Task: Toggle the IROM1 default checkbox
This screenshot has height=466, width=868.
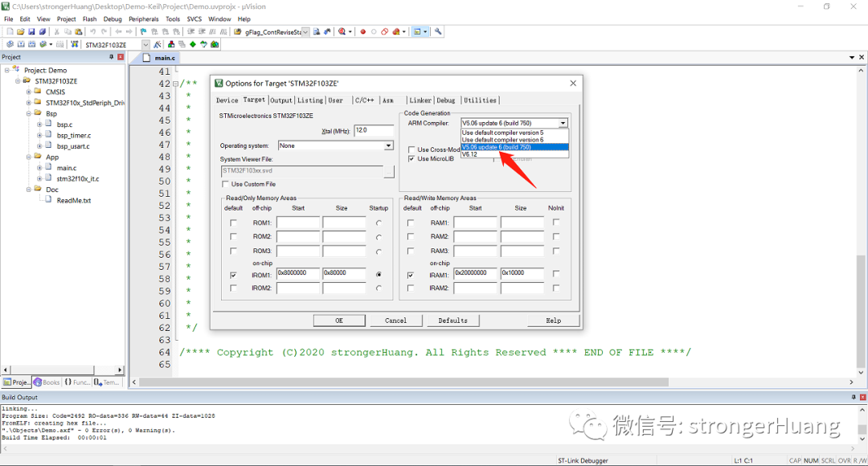Action: point(233,275)
